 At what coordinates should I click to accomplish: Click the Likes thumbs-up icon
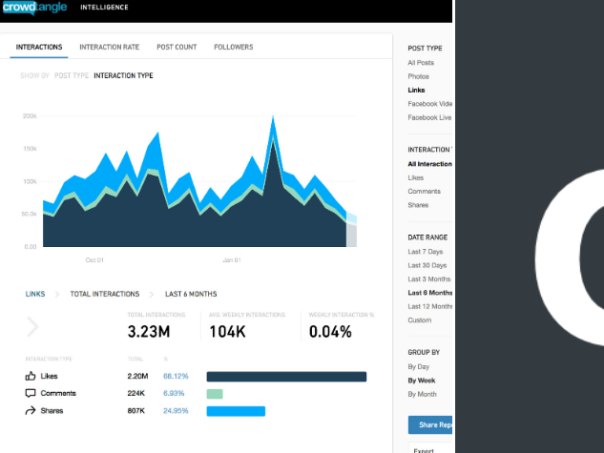pyautogui.click(x=30, y=377)
